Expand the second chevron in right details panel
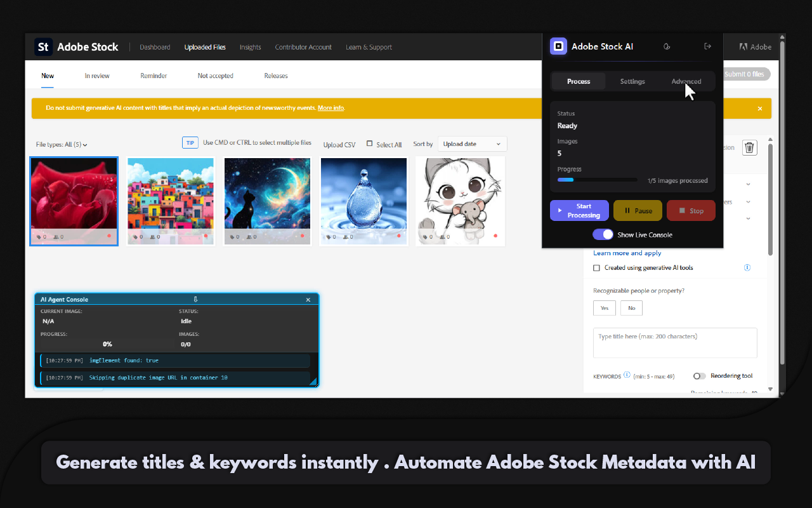Screen dimensions: 812x508 pos(748,201)
